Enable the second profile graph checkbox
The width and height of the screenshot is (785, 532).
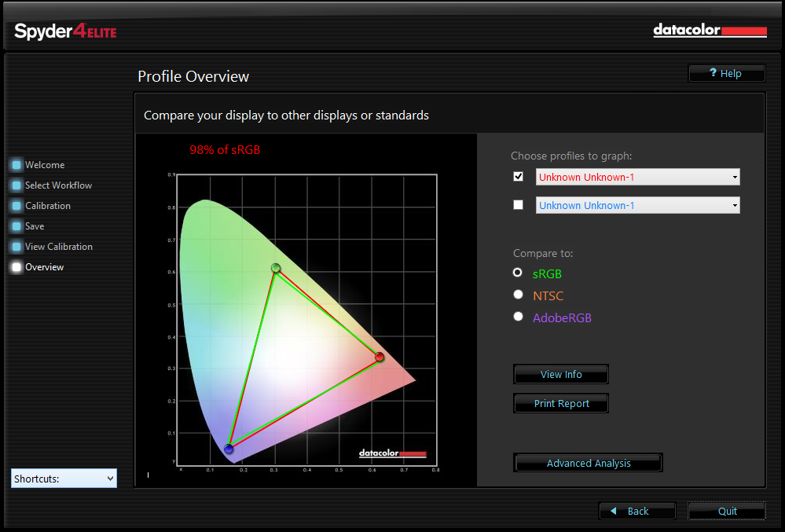coord(518,204)
